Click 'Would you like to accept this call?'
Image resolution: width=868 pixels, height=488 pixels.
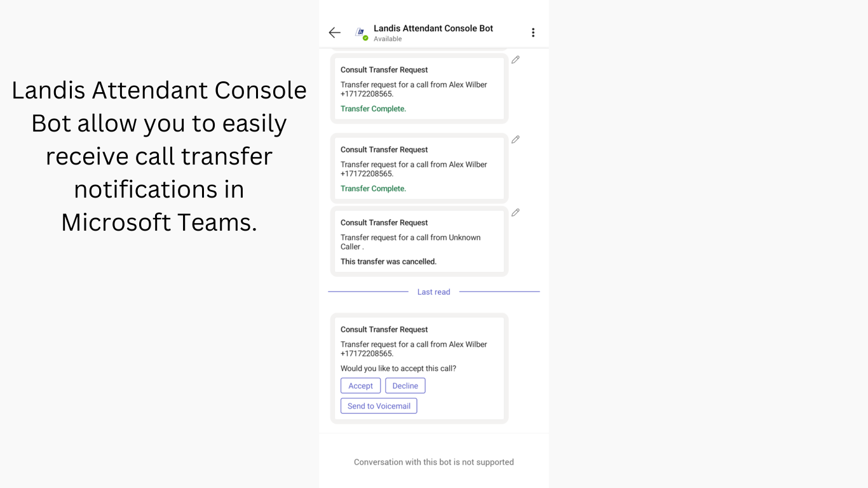click(x=398, y=369)
